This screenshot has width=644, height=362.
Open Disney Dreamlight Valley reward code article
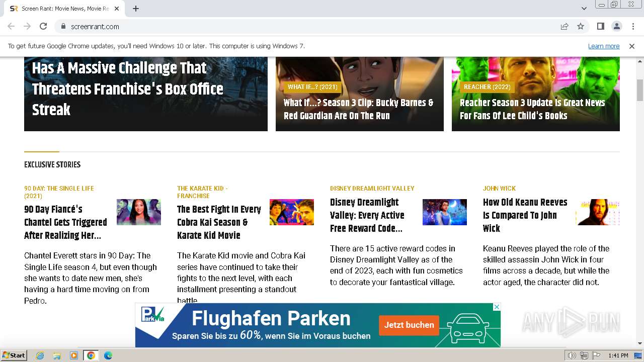[x=367, y=215]
